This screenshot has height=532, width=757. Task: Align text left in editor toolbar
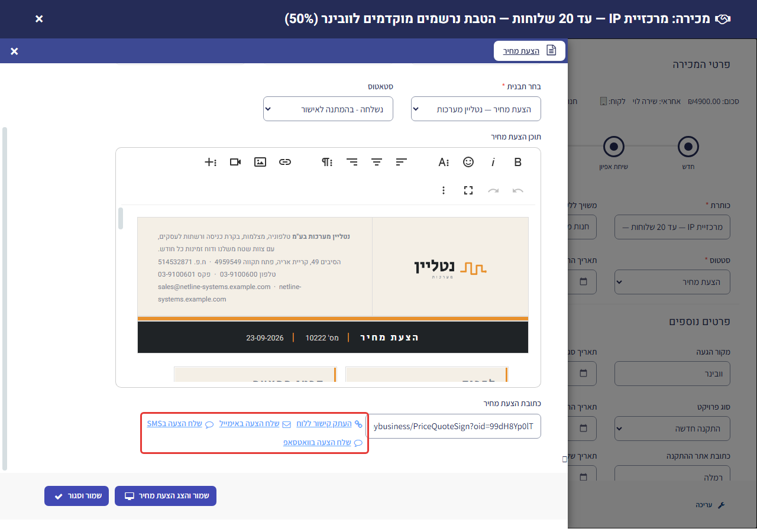(402, 162)
